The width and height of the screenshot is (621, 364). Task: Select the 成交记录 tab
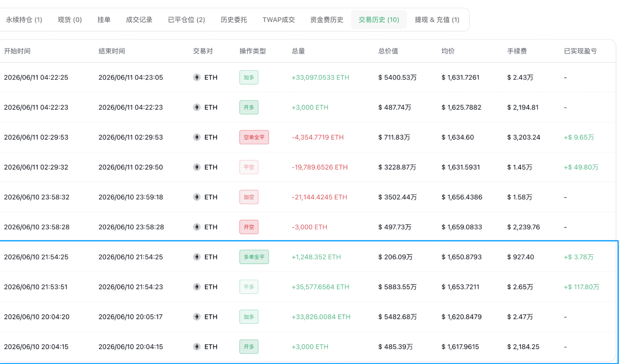click(139, 20)
